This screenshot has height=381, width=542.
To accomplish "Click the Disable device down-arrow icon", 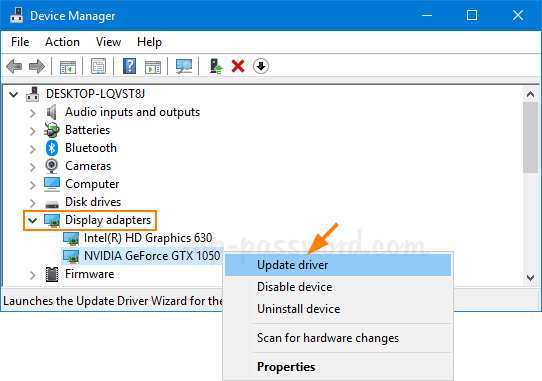I will click(261, 66).
